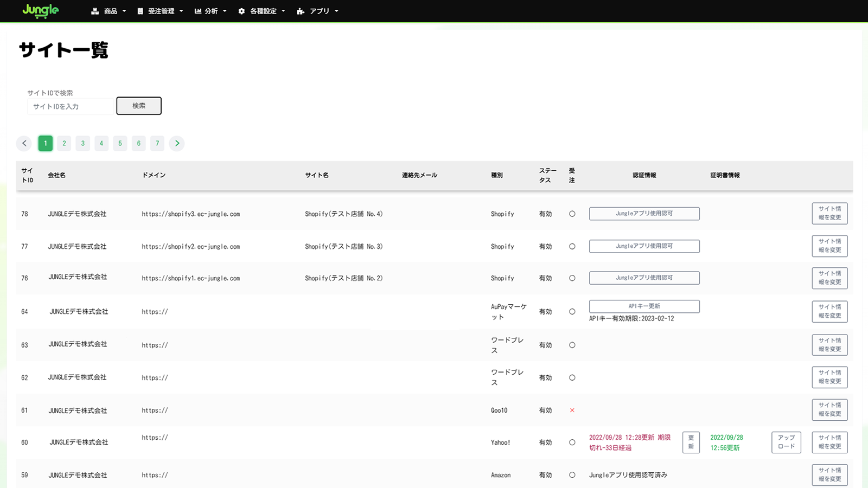868x488 pixels.
Task: Click order circle mark for site 60
Action: coord(572,442)
